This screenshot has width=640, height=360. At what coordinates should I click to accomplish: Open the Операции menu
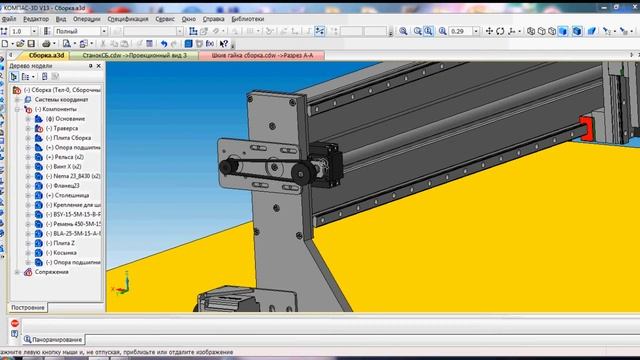tap(87, 19)
